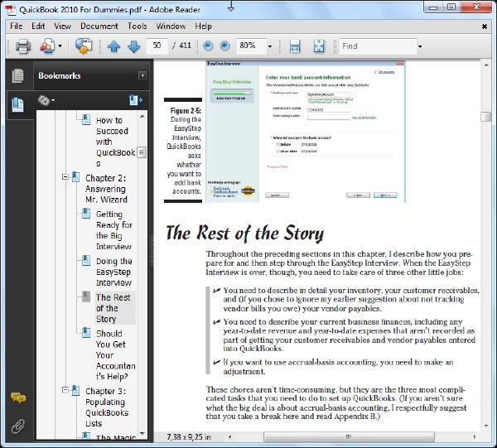Go to next page with down arrow
497x448 pixels.
pyautogui.click(x=133, y=46)
